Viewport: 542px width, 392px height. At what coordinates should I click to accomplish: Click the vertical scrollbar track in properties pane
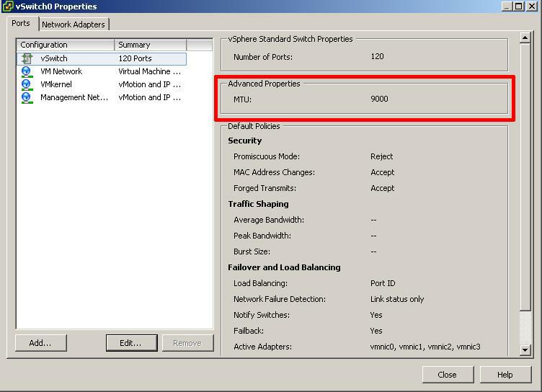pyautogui.click(x=525, y=327)
